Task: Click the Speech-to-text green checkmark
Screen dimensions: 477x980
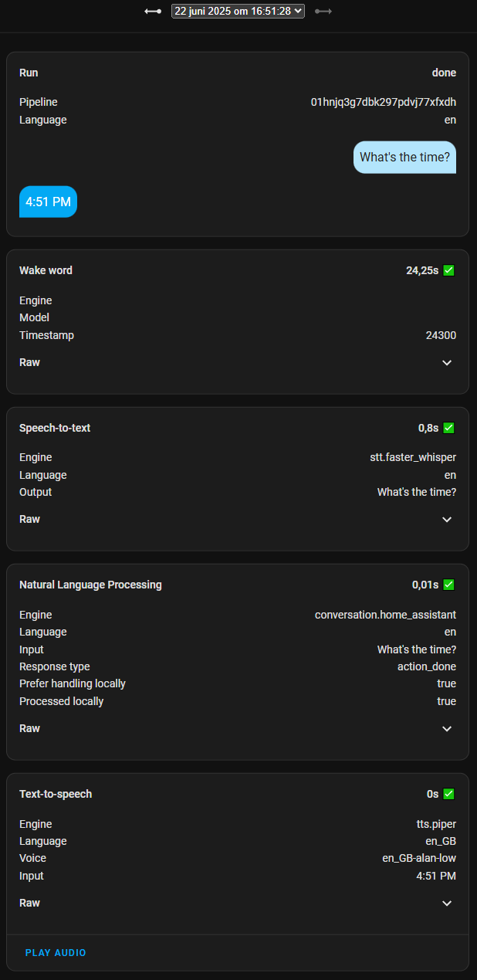Action: [x=449, y=428]
